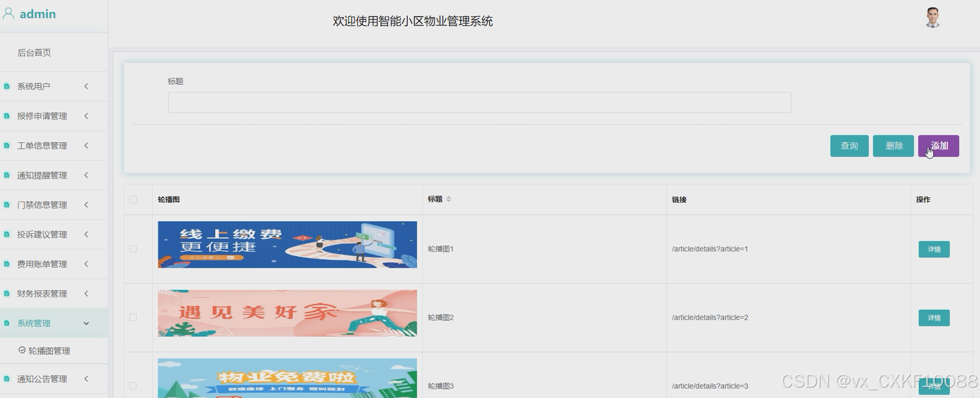Click the 工单信息管理 menu icon
This screenshot has width=980, height=398.
[7, 145]
